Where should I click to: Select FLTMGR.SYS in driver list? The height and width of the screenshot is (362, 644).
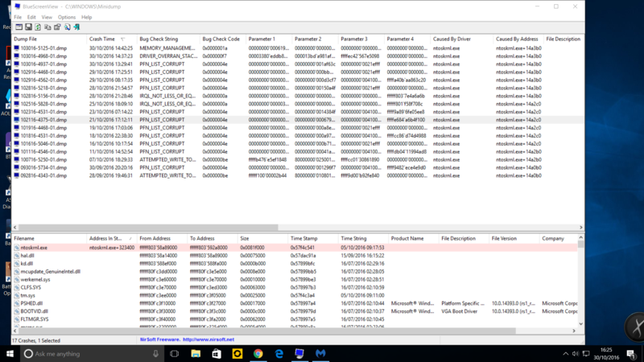tap(34, 319)
